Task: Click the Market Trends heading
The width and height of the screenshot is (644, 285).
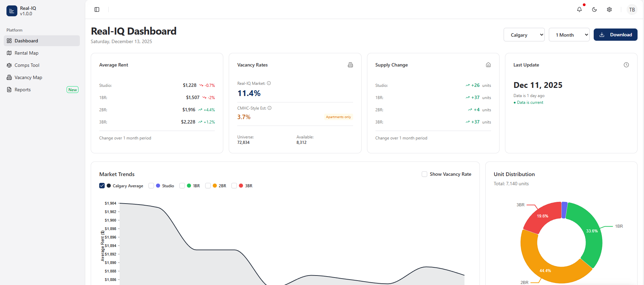Action: tap(117, 174)
